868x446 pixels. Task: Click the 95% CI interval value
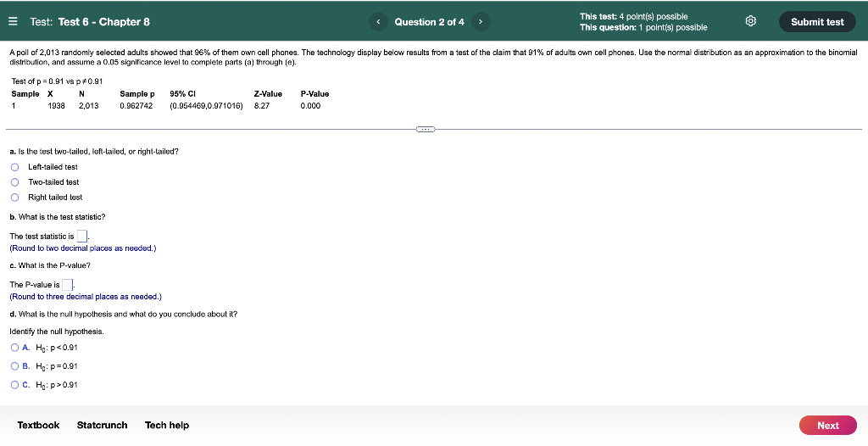207,105
